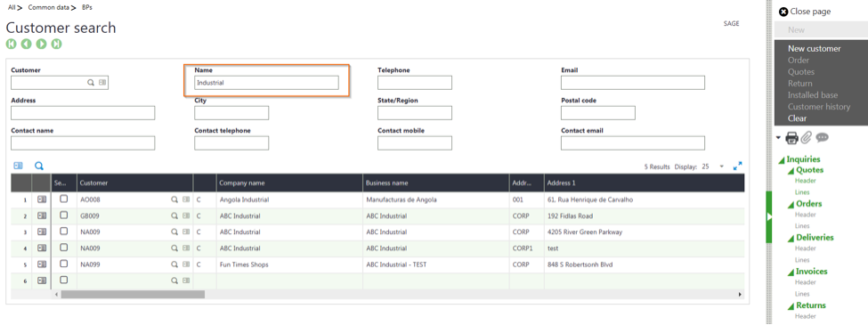Collapse the Inquiries tree section
The width and height of the screenshot is (868, 325).
(782, 160)
